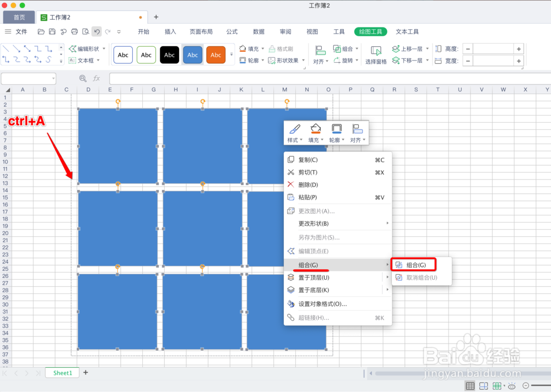This screenshot has width=551, height=392.
Task: Choose 设置对象格式(O)...
Action: [x=338, y=304]
